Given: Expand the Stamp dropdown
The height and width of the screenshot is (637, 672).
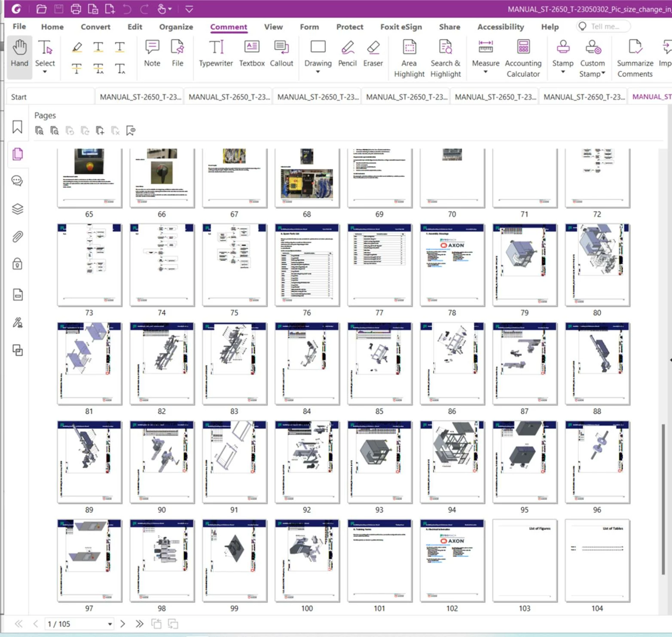Looking at the screenshot, I should [563, 72].
